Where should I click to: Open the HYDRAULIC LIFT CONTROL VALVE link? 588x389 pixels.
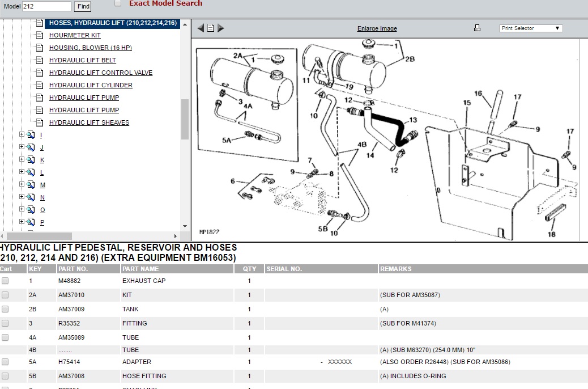101,73
